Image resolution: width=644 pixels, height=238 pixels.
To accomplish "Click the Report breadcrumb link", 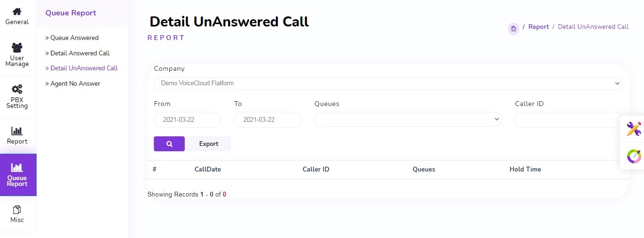I will [x=538, y=27].
